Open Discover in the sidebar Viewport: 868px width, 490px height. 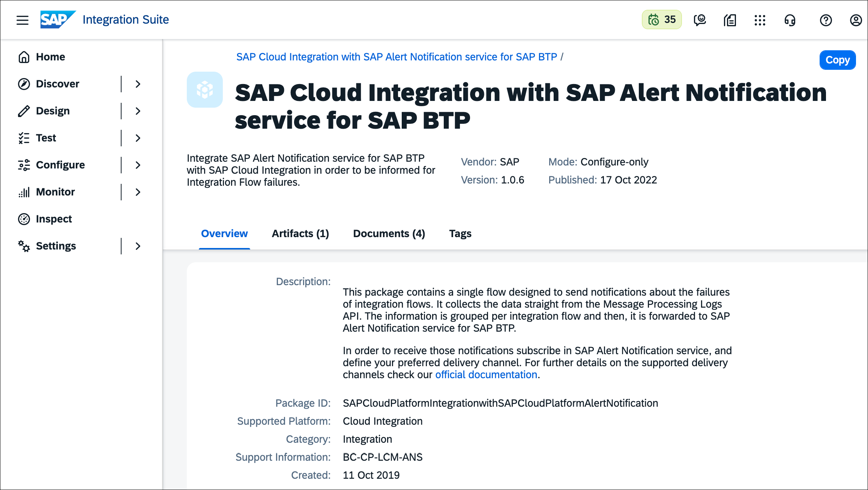[57, 84]
